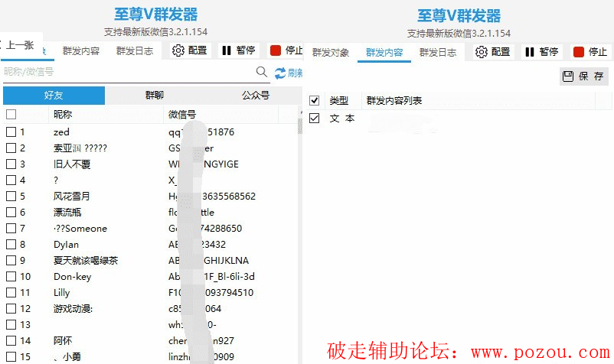The height and width of the screenshot is (364, 614).
Task: Check the box for row 12 游戏动漫
Action: 11,308
